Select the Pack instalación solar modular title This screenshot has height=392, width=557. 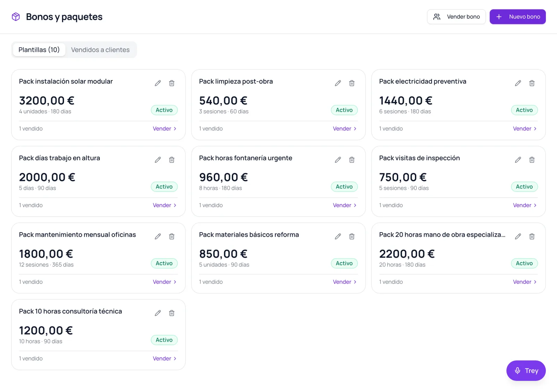click(x=66, y=81)
